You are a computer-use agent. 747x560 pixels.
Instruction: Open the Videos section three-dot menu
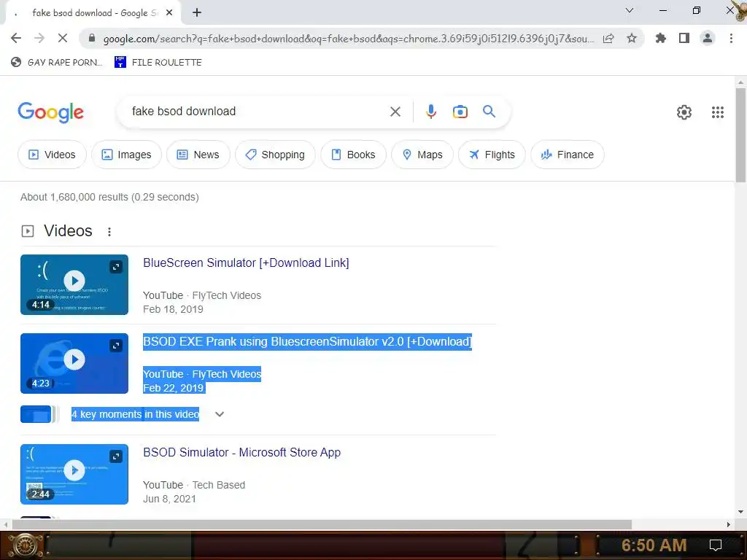[x=109, y=232]
